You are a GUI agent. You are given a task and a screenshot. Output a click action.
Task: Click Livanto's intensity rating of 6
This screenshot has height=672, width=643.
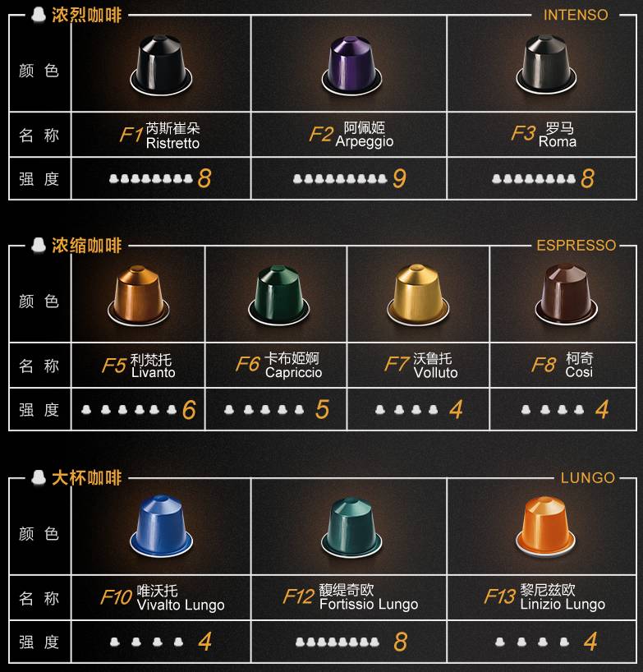point(190,410)
